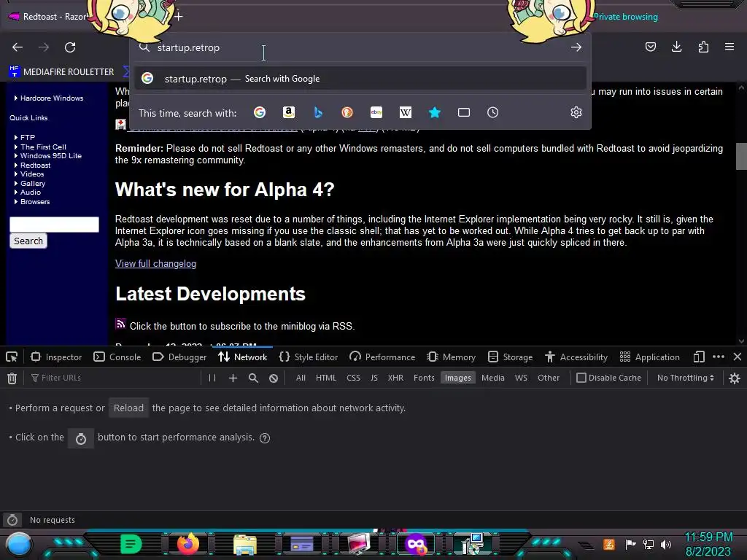Open View full changelog link
The image size is (747, 560).
pos(156,264)
